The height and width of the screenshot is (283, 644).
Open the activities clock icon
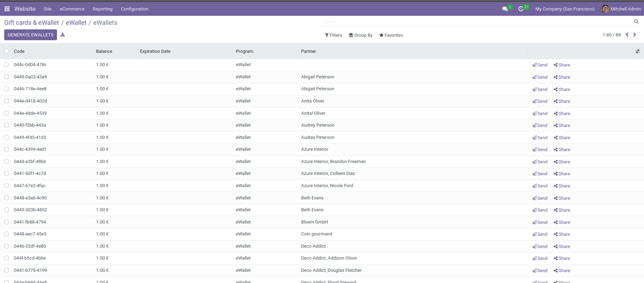[521, 9]
